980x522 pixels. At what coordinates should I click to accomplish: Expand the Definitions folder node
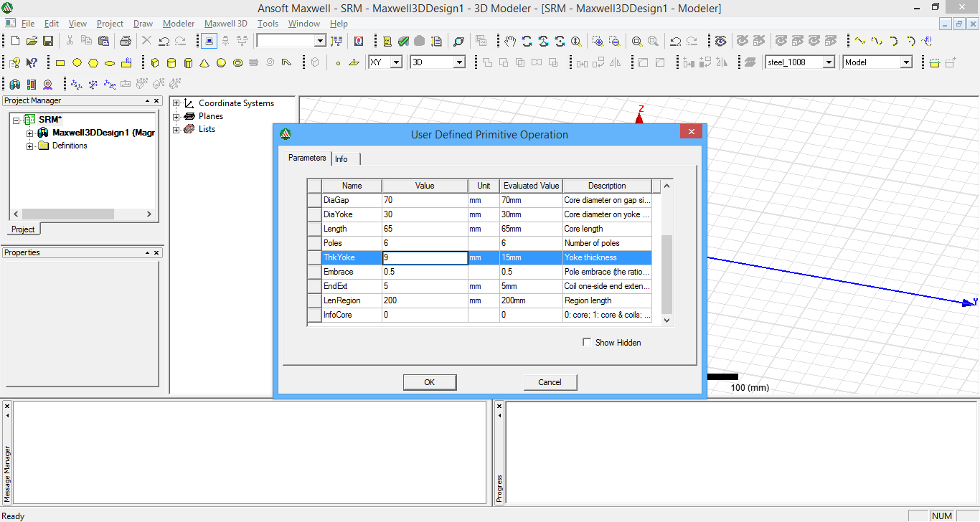30,146
